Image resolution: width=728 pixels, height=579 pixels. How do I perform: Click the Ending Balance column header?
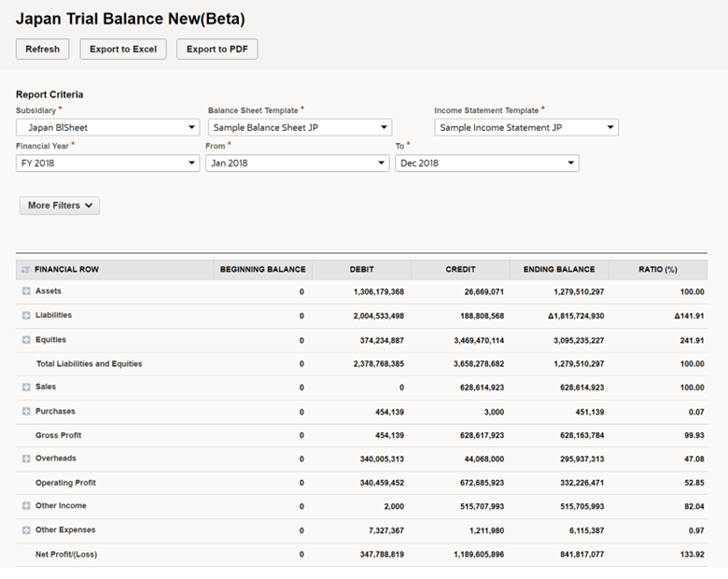click(559, 270)
